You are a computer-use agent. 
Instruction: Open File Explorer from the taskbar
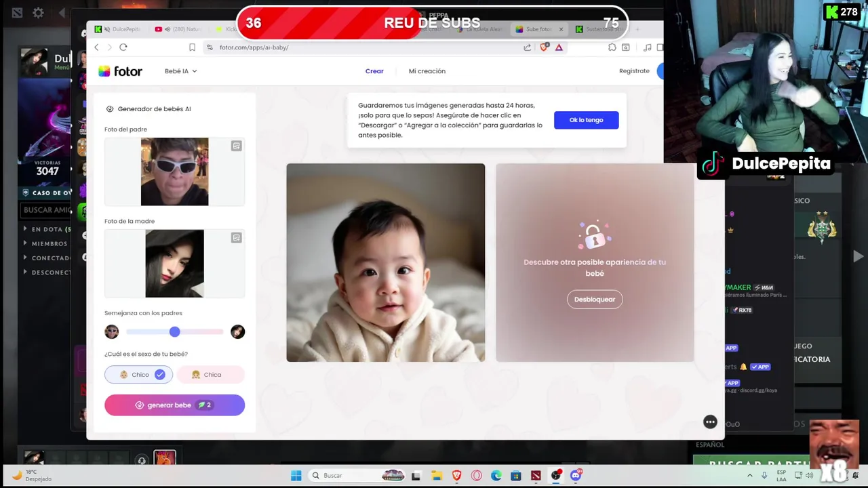pyautogui.click(x=437, y=476)
